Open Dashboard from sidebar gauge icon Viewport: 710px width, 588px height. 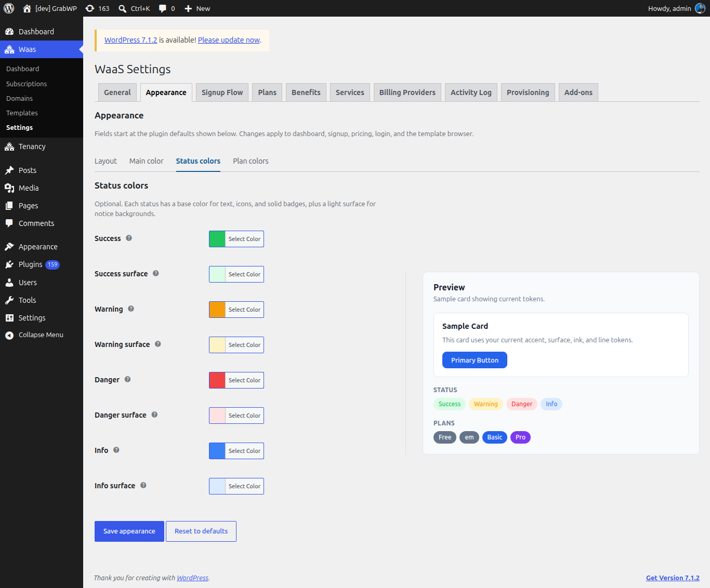click(9, 32)
